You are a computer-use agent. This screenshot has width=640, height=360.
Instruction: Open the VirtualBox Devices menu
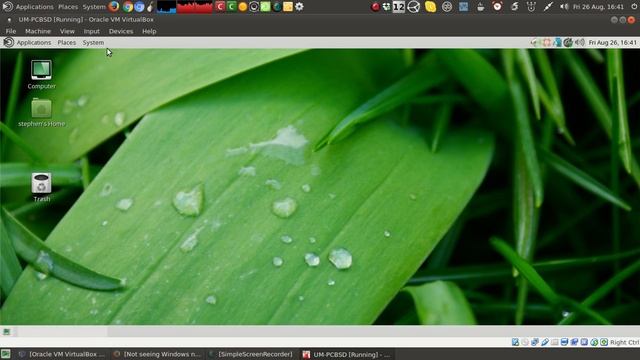[121, 31]
